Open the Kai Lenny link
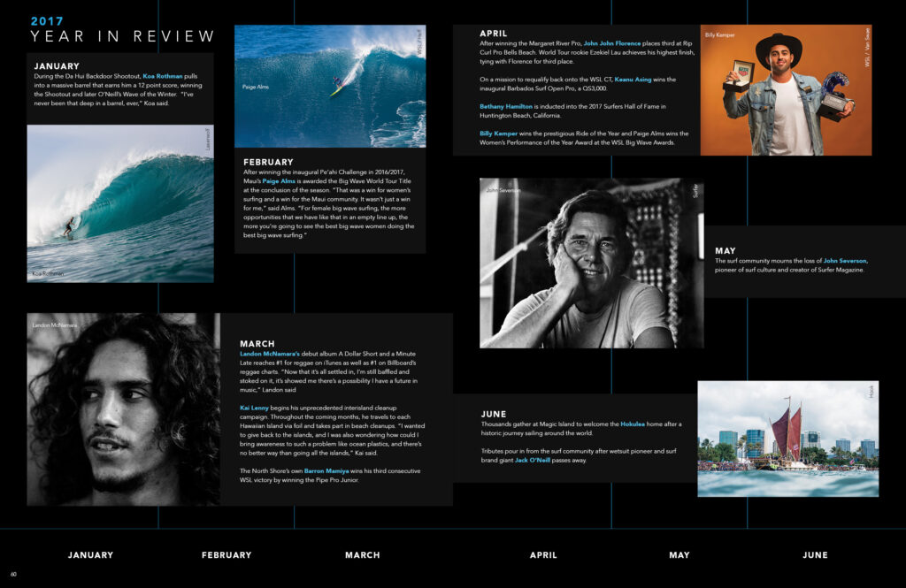Screen dimensions: 906x588 257,408
